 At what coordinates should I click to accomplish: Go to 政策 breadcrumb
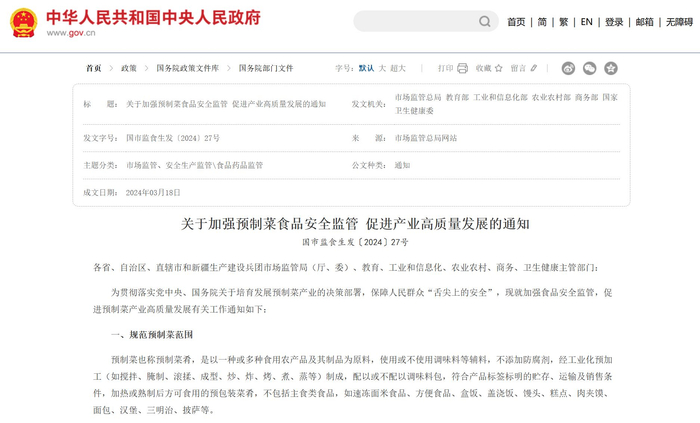tap(129, 68)
